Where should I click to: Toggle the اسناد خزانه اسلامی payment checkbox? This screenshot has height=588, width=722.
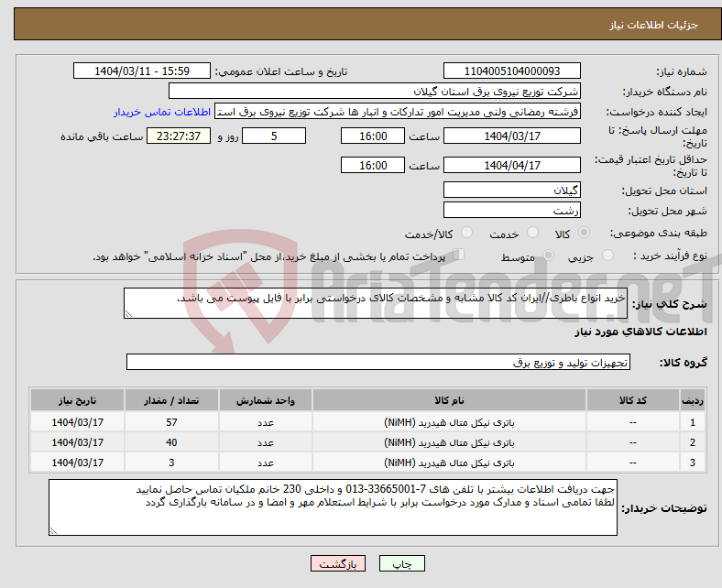(x=459, y=255)
